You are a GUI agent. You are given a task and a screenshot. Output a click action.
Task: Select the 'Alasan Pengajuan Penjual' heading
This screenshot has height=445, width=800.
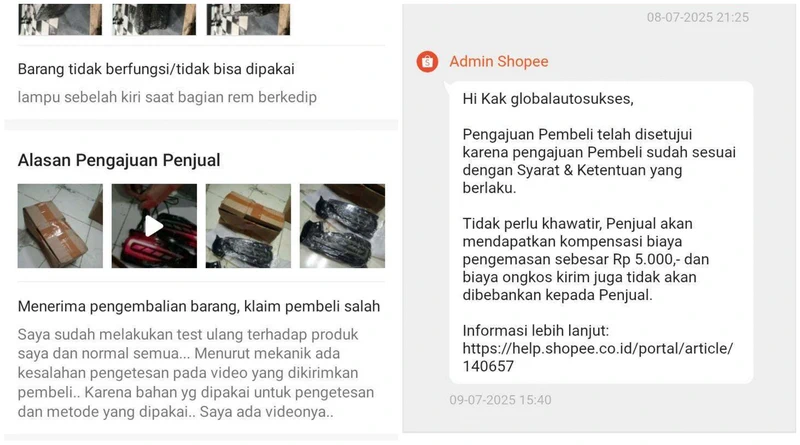pos(119,160)
